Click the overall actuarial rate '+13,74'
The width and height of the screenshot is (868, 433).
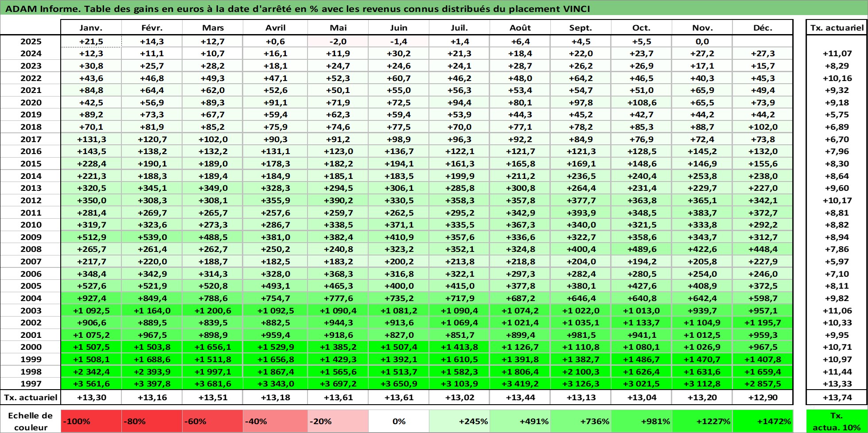pyautogui.click(x=837, y=397)
